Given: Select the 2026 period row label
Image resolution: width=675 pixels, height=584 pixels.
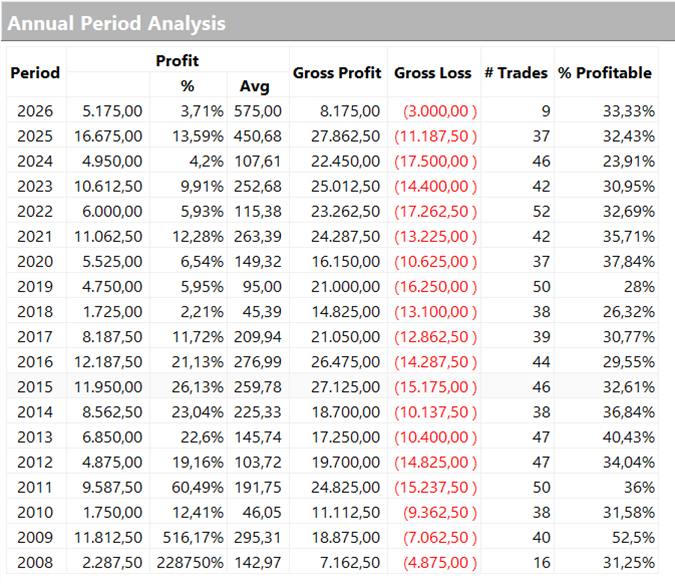Looking at the screenshot, I should point(35,111).
